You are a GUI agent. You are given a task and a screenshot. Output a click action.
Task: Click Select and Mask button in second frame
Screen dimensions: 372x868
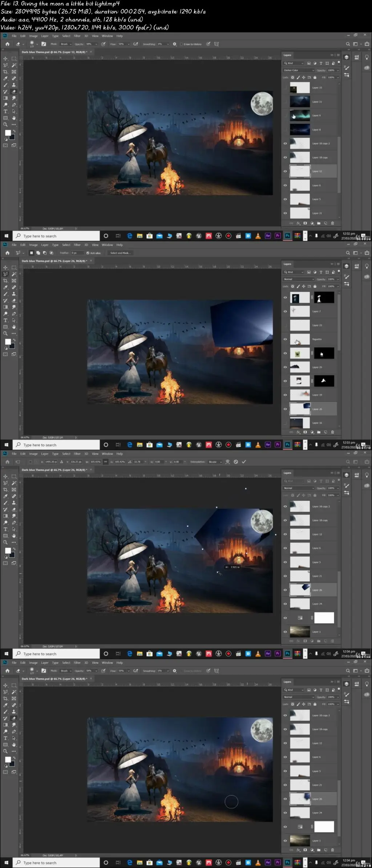[120, 253]
